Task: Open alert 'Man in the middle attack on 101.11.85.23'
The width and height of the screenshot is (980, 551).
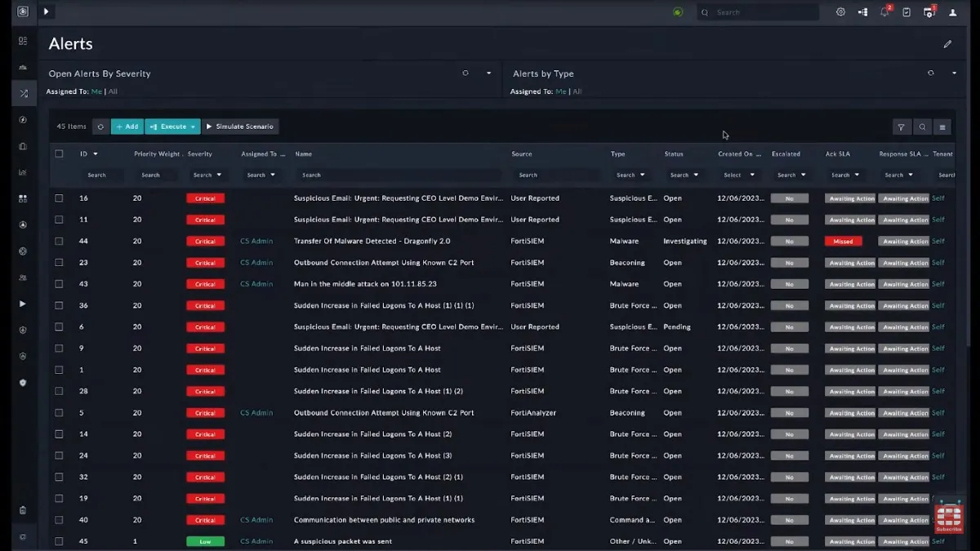Action: (365, 284)
